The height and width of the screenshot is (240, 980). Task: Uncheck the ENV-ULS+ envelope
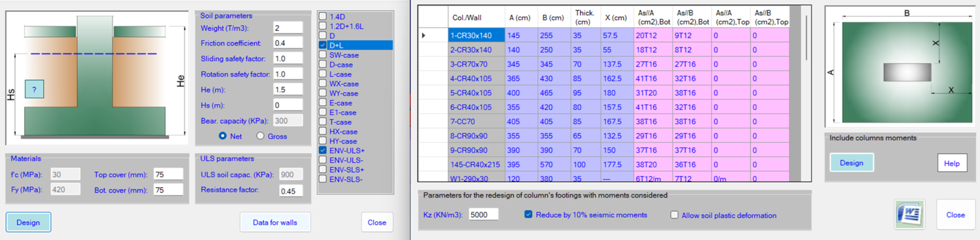click(x=323, y=151)
